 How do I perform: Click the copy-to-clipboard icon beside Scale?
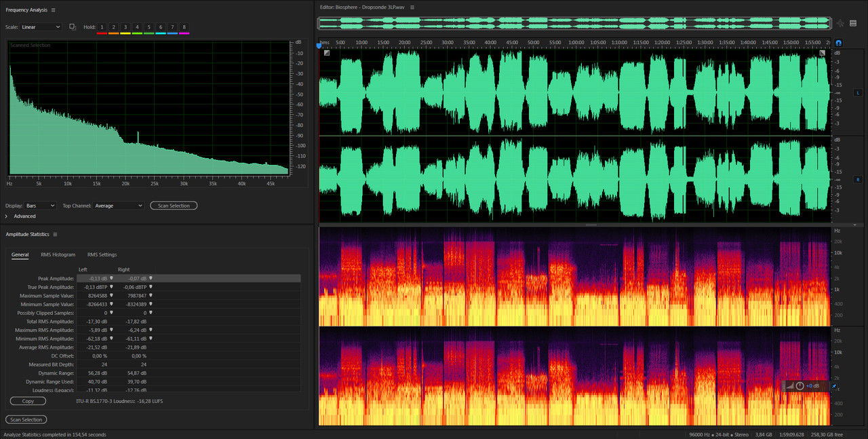(x=73, y=27)
